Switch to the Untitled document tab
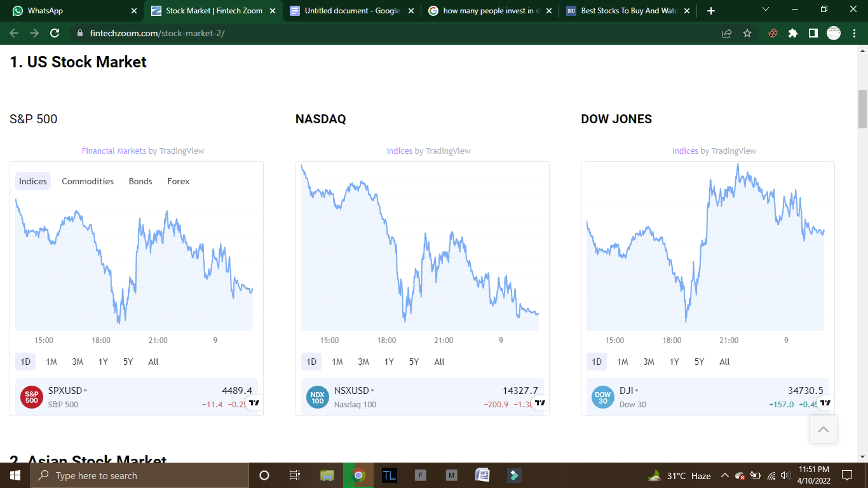 [351, 11]
